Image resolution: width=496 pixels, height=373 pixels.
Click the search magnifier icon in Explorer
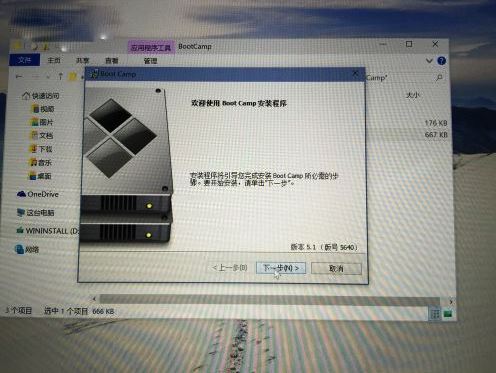439,78
